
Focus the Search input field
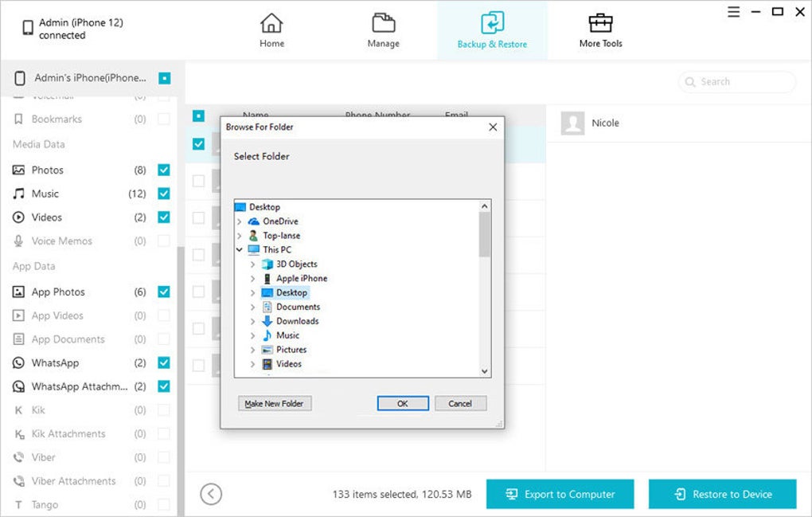pos(737,82)
